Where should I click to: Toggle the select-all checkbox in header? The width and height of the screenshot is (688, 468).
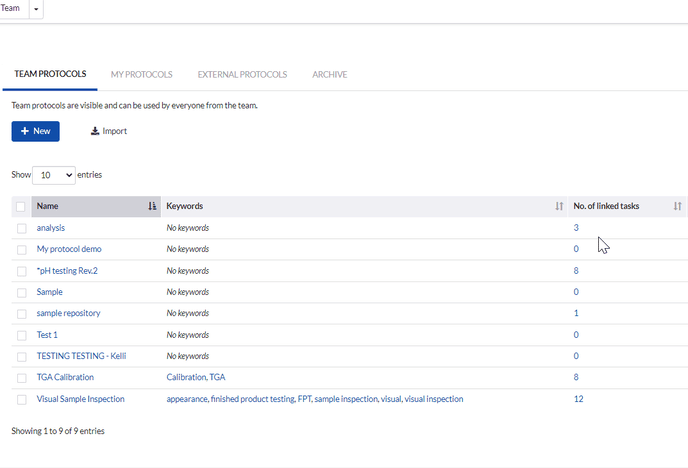tap(21, 207)
